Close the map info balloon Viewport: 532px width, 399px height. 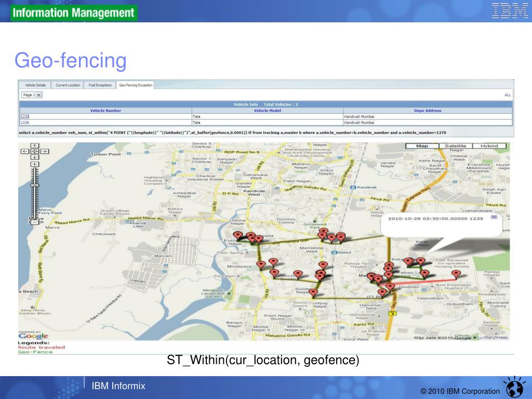(494, 217)
